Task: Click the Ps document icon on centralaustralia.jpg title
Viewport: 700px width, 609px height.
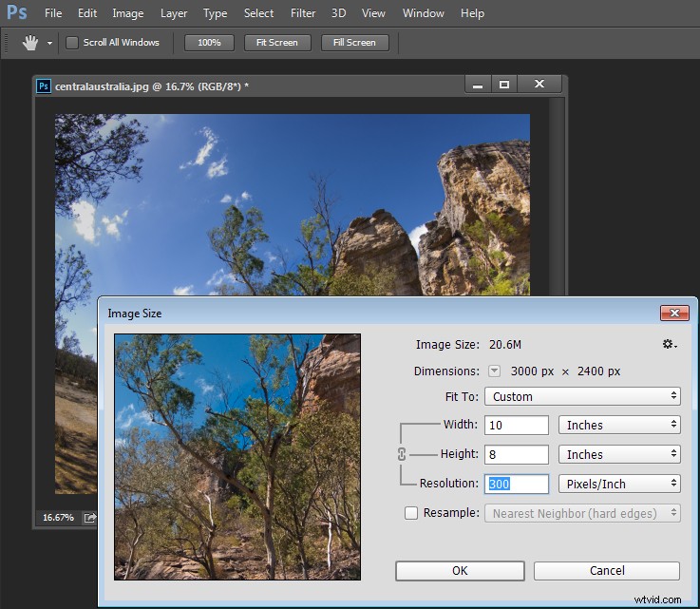Action: tap(44, 86)
